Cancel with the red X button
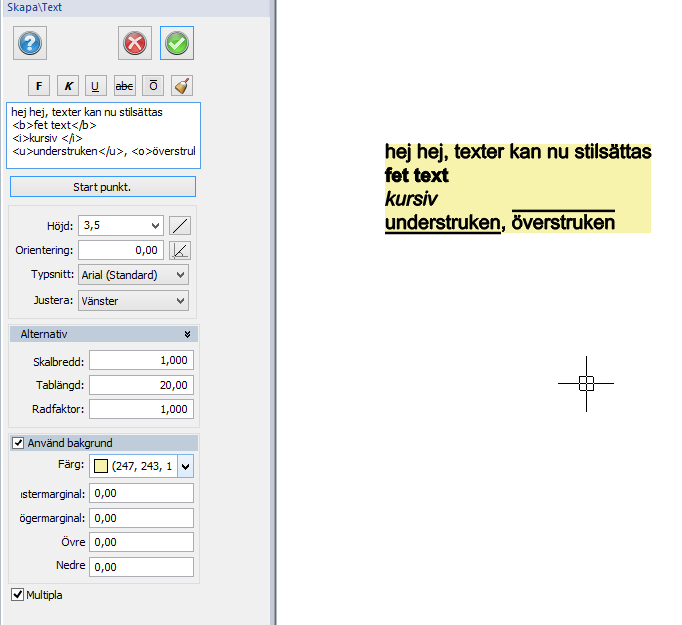 135,43
